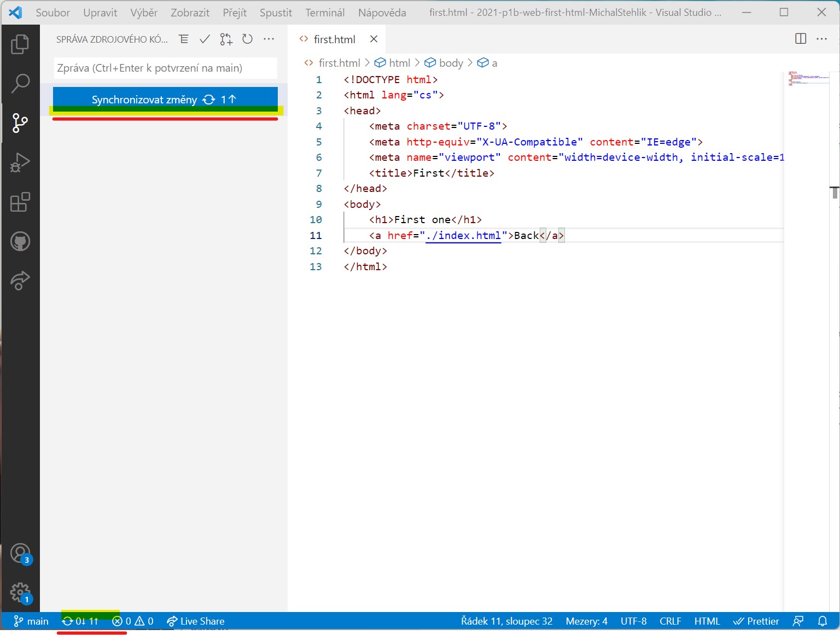Open the notifications bell

822,621
